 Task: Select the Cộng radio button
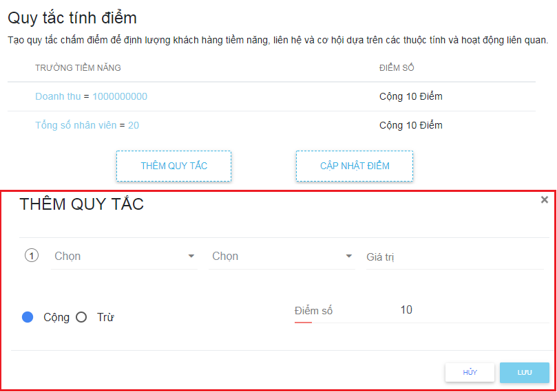[28, 317]
